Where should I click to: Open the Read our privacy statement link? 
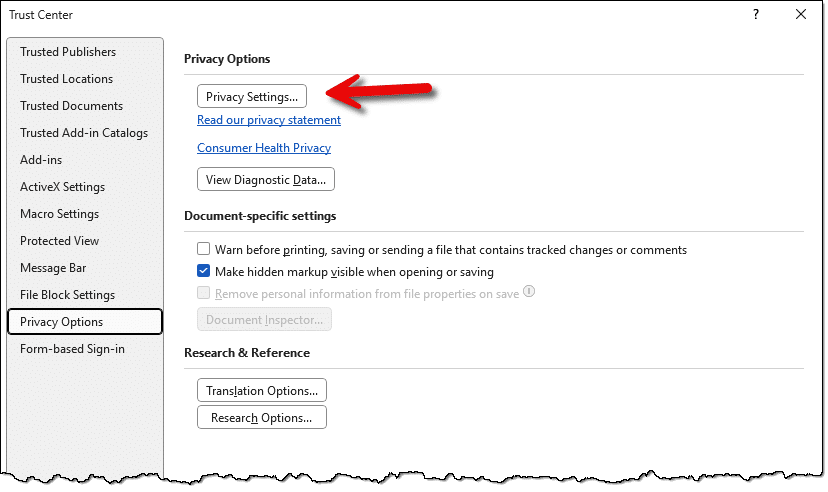click(269, 120)
